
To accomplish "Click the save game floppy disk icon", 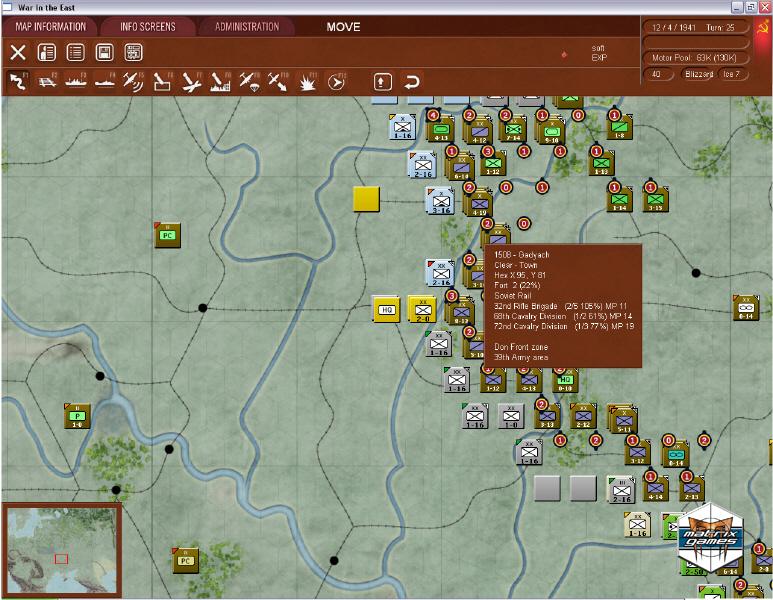I will tap(103, 53).
